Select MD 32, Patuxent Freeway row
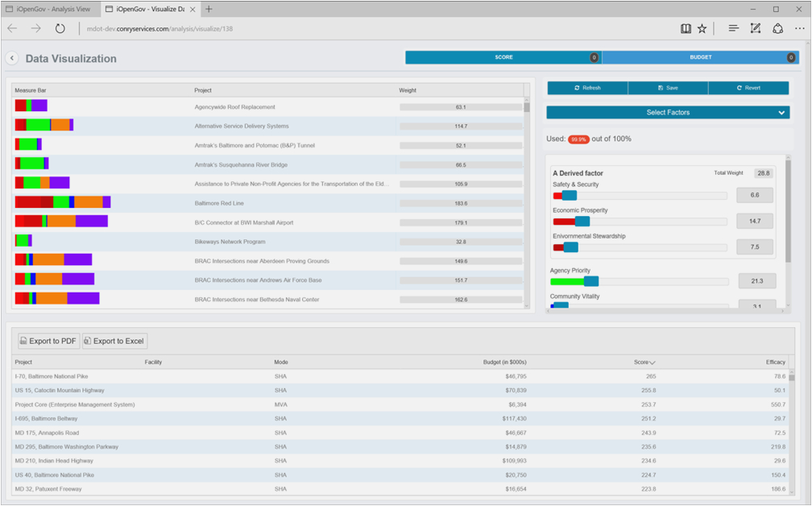The image size is (812, 506). [x=400, y=489]
